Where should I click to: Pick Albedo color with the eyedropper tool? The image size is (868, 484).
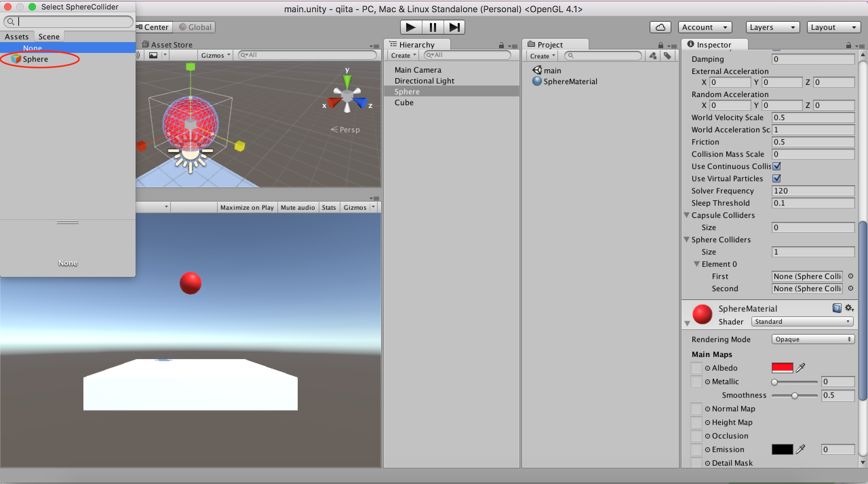point(801,368)
